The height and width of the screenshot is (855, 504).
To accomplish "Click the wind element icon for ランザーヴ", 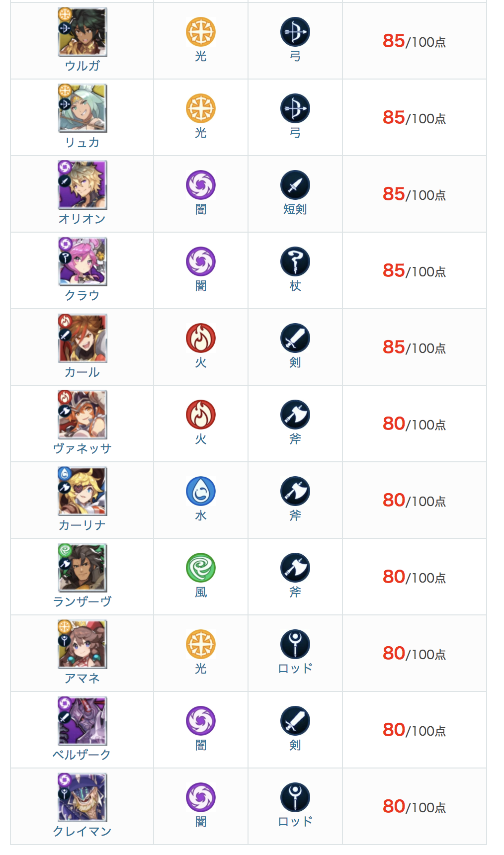I will [x=200, y=568].
